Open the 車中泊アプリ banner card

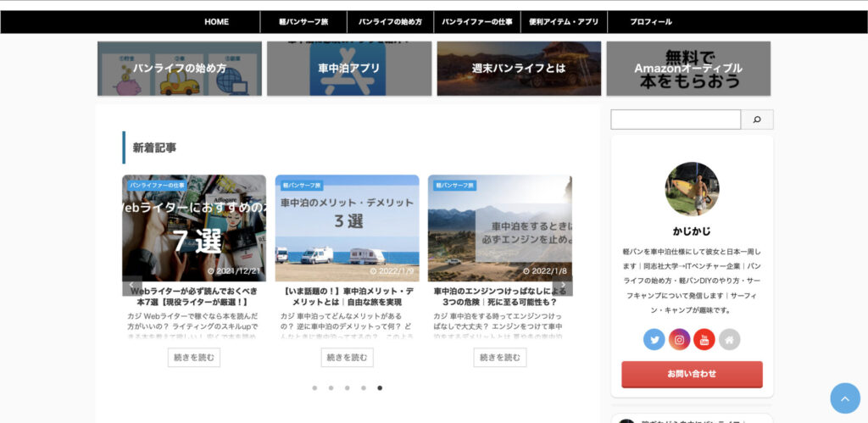point(349,69)
